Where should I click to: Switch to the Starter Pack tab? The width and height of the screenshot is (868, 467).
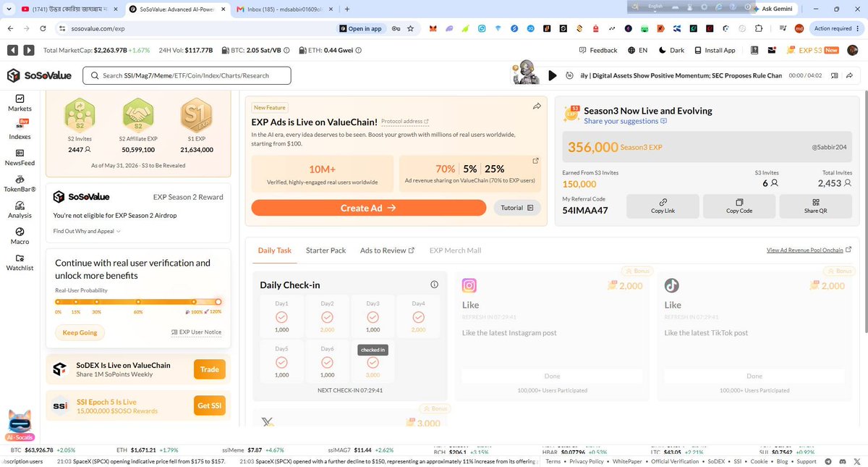pyautogui.click(x=325, y=251)
